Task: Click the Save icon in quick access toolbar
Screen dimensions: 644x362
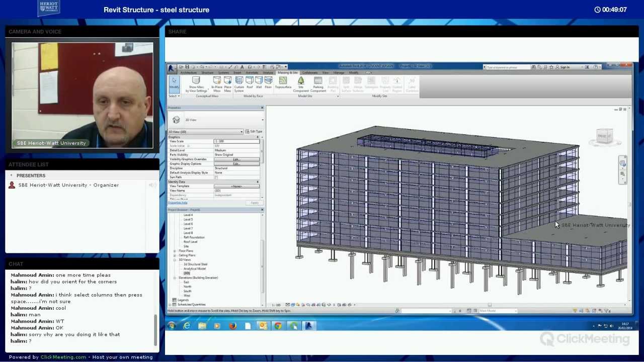Action: click(x=187, y=67)
